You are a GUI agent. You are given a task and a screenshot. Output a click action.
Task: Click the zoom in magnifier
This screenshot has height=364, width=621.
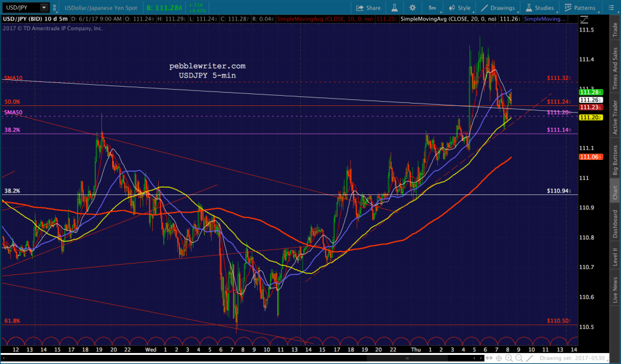click(x=509, y=358)
